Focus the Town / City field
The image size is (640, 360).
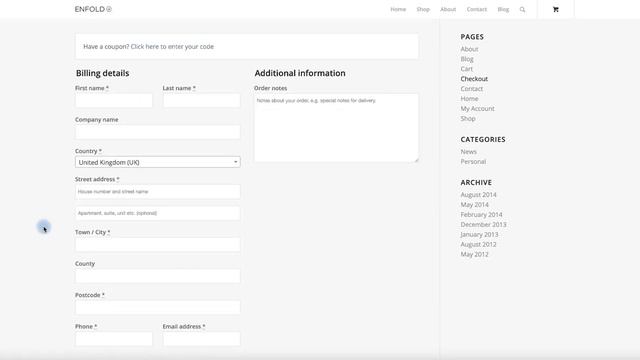pyautogui.click(x=158, y=244)
